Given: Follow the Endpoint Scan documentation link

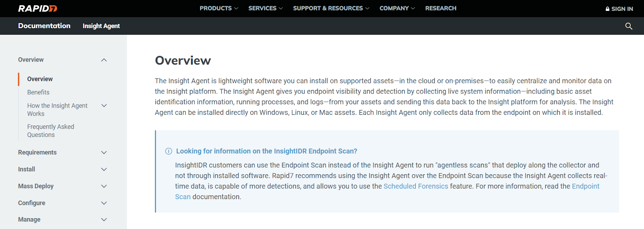Looking at the screenshot, I should (586, 186).
